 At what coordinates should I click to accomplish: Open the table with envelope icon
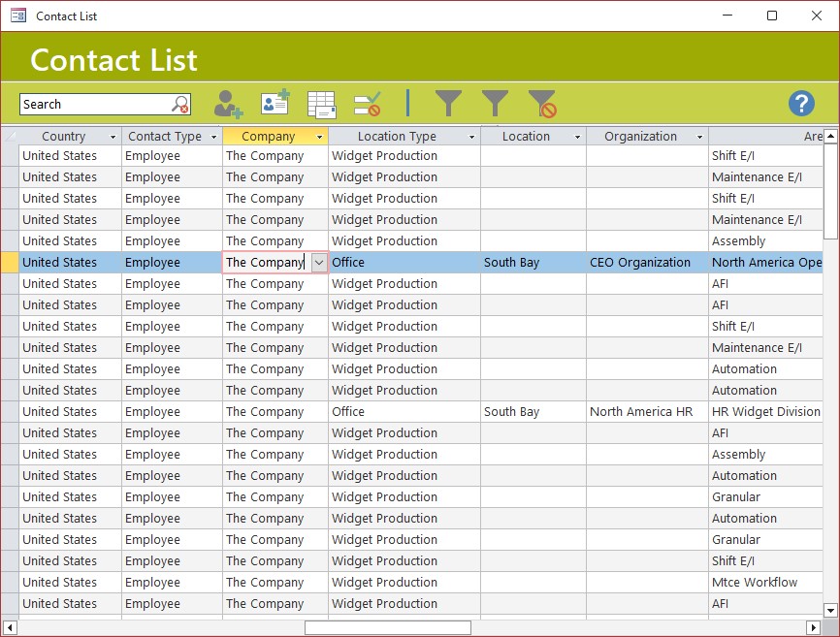(x=321, y=104)
